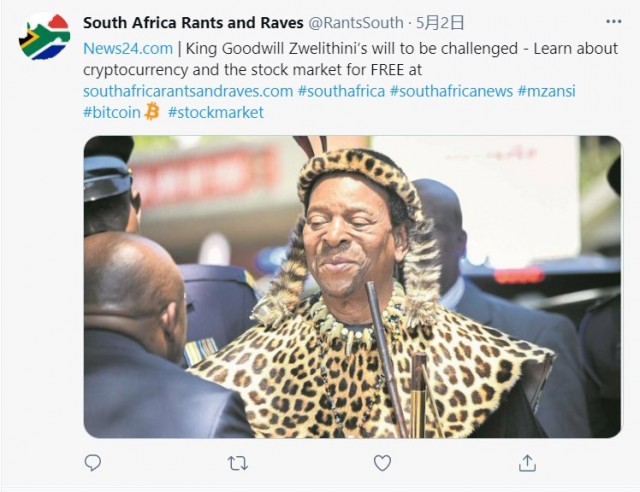Open the share tweet icon
Viewport: 640px width, 492px height.
[527, 463]
